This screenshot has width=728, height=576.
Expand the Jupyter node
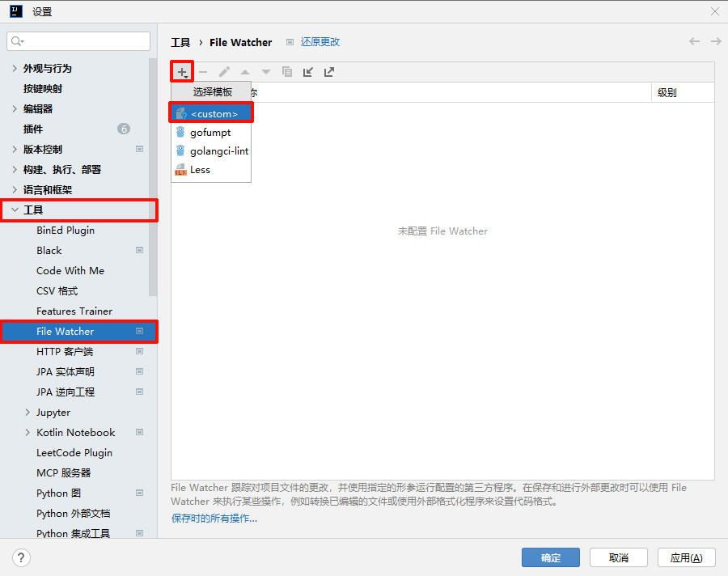(28, 413)
